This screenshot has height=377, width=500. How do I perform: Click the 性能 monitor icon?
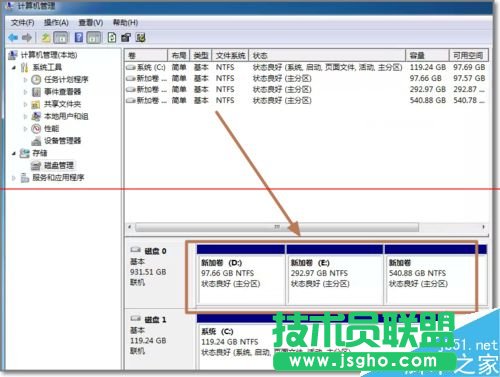(36, 128)
